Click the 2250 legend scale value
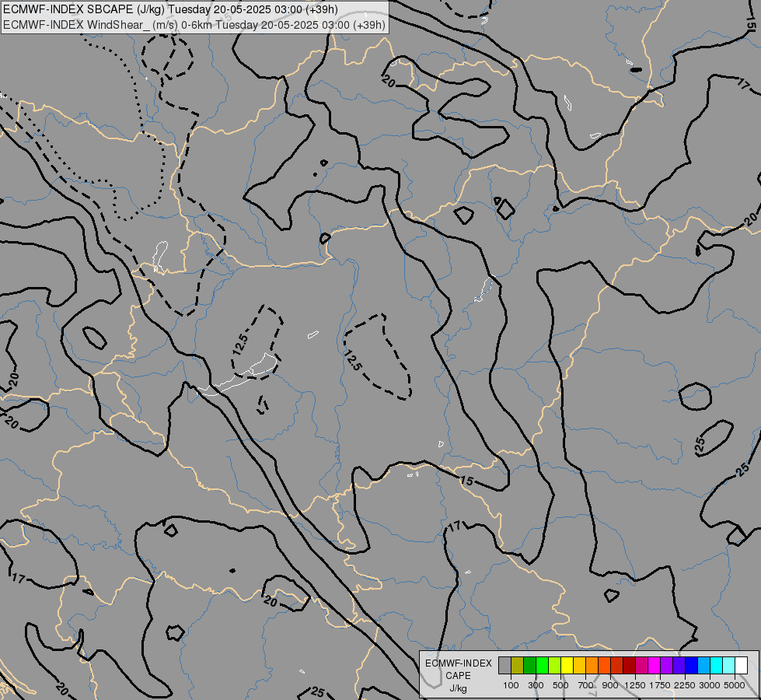Image resolution: width=761 pixels, height=700 pixels. (685, 685)
